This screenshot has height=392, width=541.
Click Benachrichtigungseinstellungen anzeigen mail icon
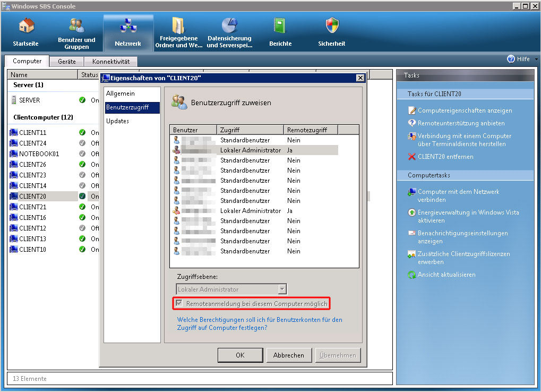pyautogui.click(x=411, y=233)
